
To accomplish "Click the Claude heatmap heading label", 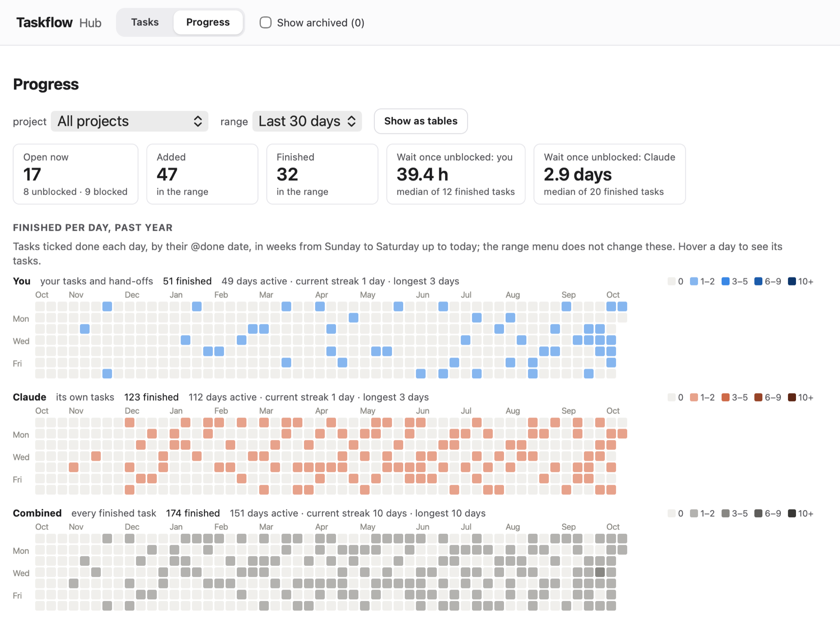I will pos(29,397).
